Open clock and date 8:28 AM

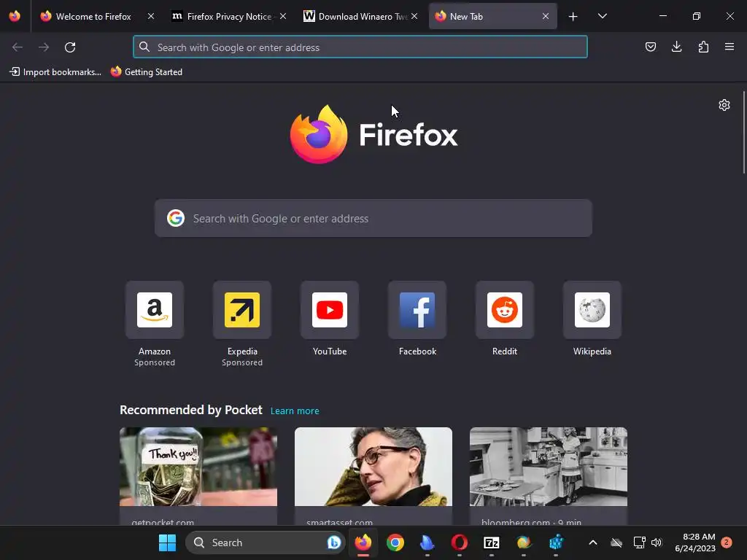pos(695,542)
